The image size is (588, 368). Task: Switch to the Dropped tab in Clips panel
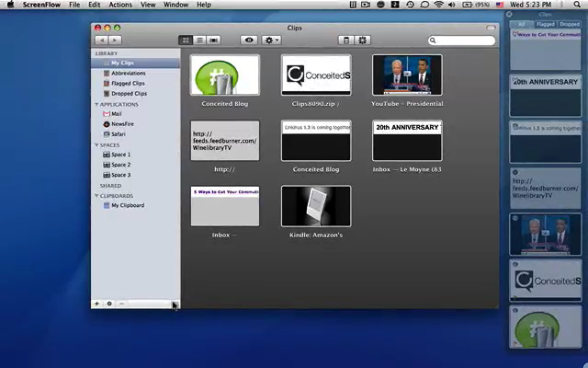[x=570, y=25]
